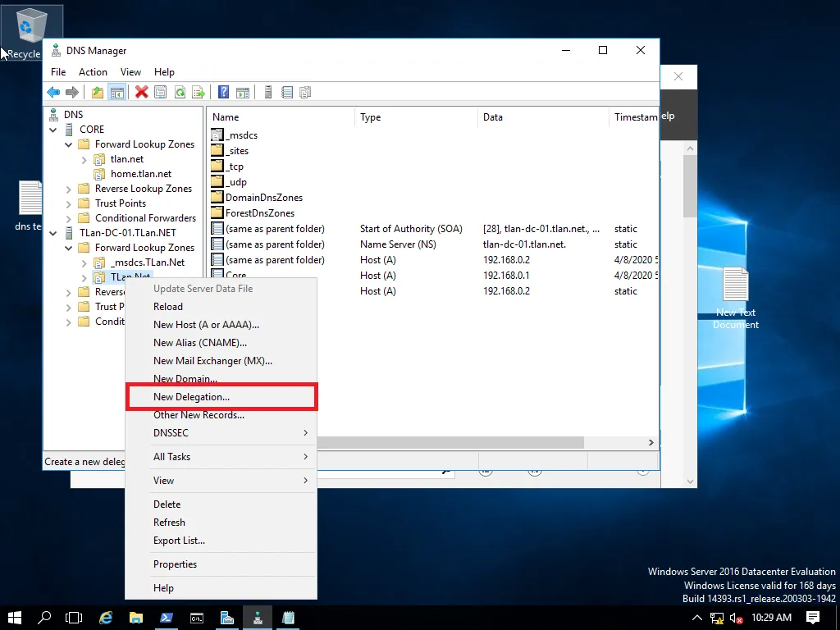Click the red X Delete toolbar icon
840x630 pixels.
141,92
